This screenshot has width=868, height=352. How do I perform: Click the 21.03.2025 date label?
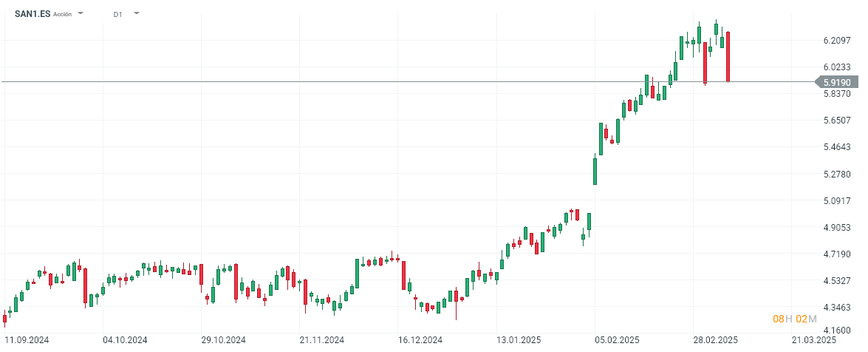pos(813,340)
